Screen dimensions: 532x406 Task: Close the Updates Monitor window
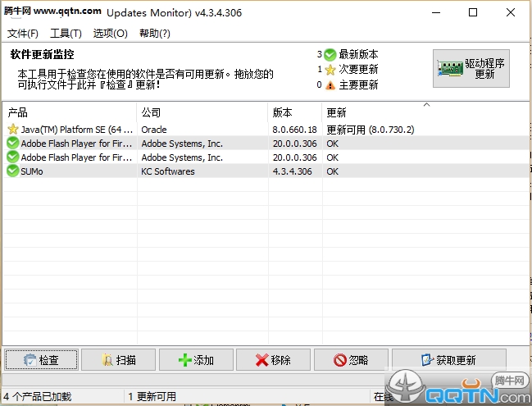(511, 13)
